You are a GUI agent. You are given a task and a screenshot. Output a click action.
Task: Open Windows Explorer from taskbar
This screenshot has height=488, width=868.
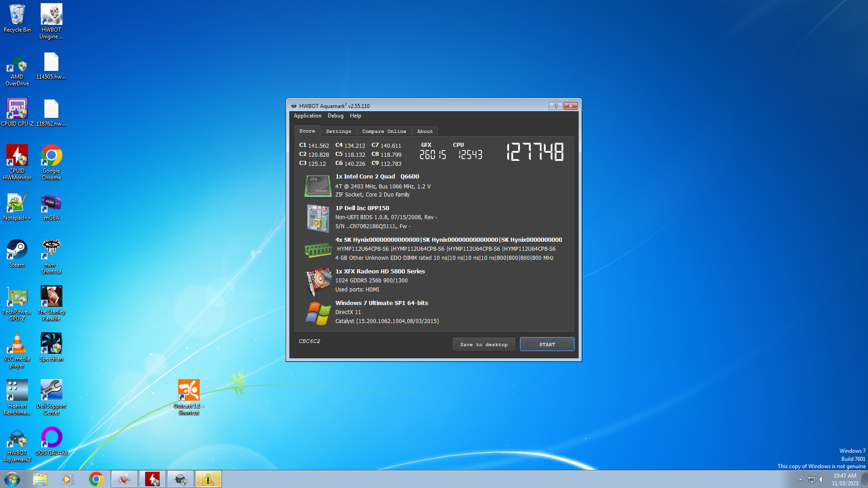point(40,479)
